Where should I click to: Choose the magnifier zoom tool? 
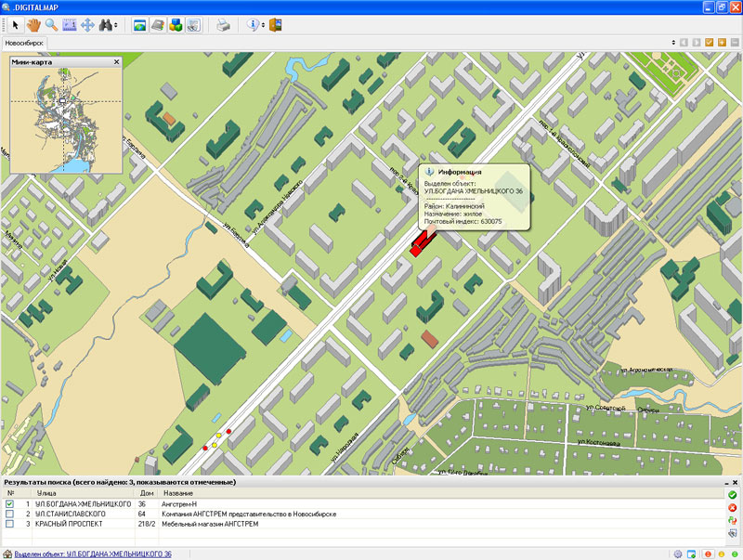tap(51, 25)
